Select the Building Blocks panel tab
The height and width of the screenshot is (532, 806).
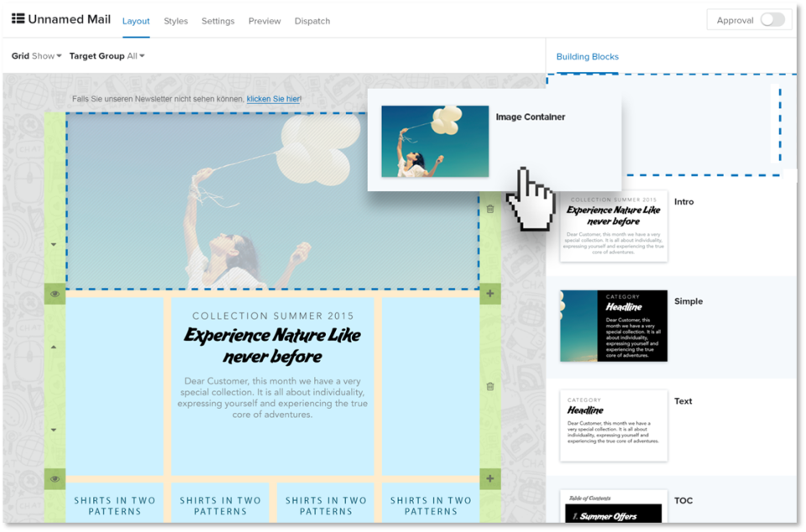pos(588,56)
